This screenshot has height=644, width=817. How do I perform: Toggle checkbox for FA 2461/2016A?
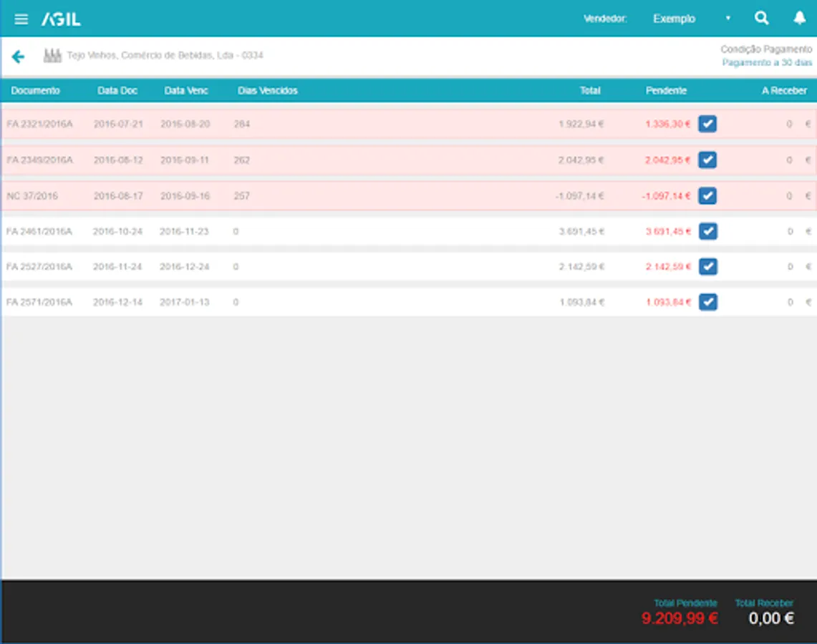click(707, 231)
